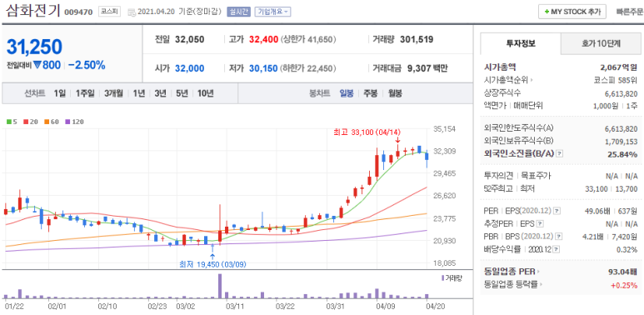Select the 1년 line chart period
This screenshot has height=315, width=644.
point(139,93)
